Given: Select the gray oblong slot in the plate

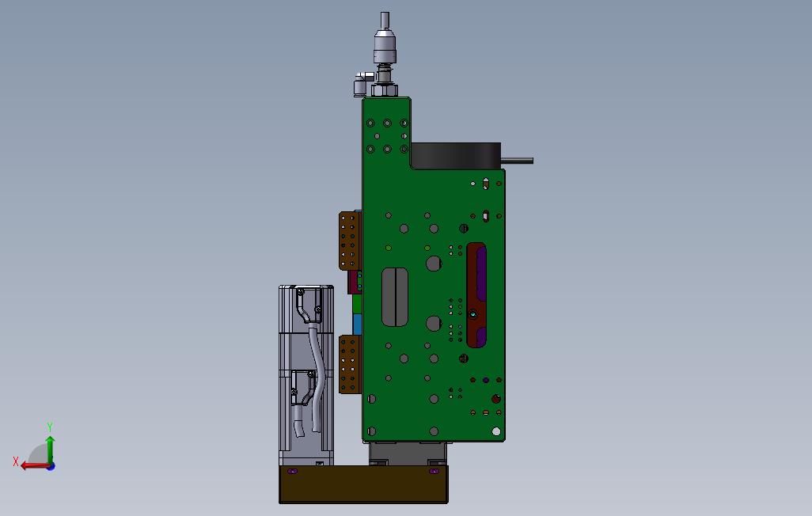Looking at the screenshot, I should click(x=395, y=297).
